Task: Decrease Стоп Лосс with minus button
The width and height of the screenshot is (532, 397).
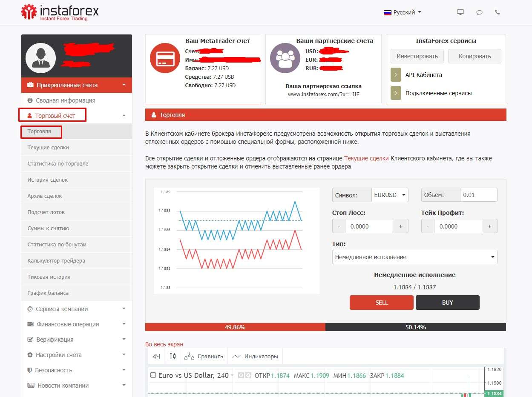Action: [x=339, y=226]
